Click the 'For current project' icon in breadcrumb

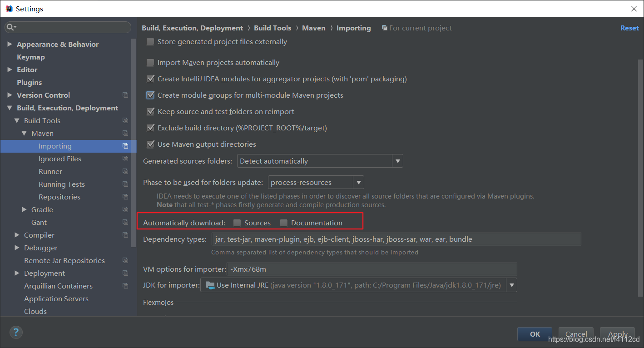click(x=385, y=28)
